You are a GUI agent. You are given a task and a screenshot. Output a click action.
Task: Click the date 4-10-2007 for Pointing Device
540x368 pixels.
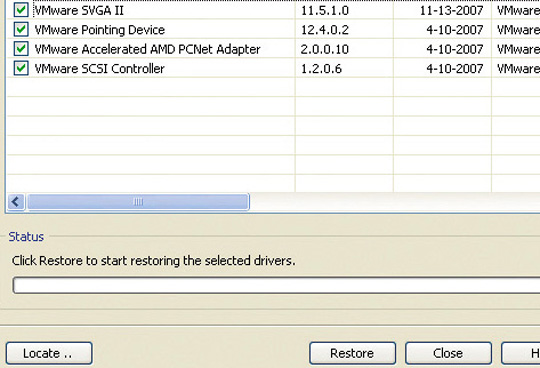(455, 30)
